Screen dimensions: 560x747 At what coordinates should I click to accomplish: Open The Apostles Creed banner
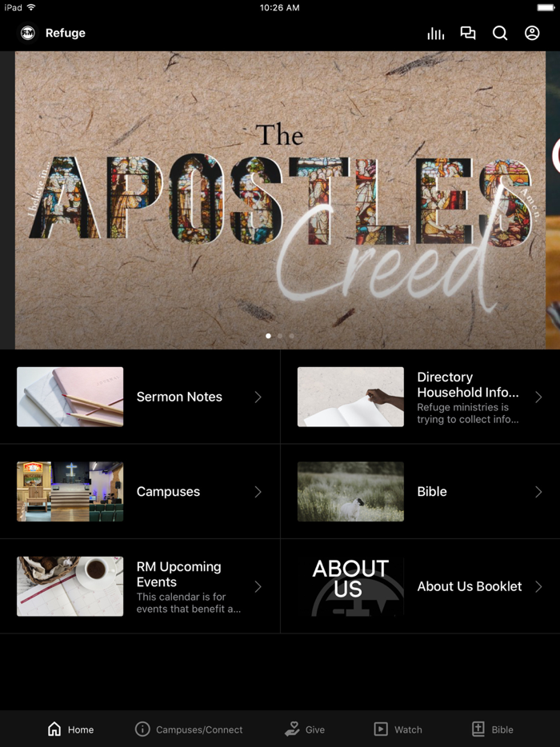pyautogui.click(x=280, y=200)
